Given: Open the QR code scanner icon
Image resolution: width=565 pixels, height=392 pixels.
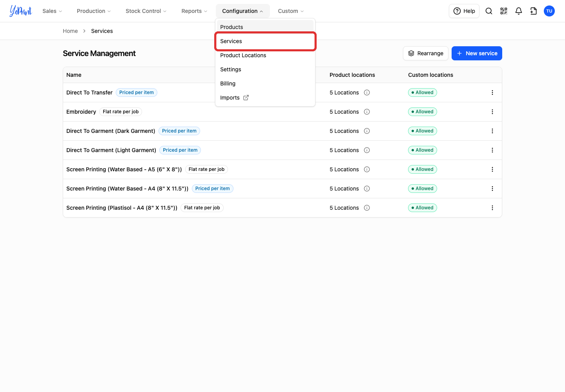Looking at the screenshot, I should [x=504, y=11].
